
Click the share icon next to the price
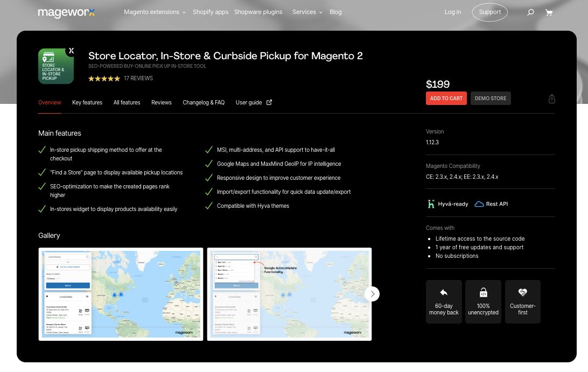point(552,99)
